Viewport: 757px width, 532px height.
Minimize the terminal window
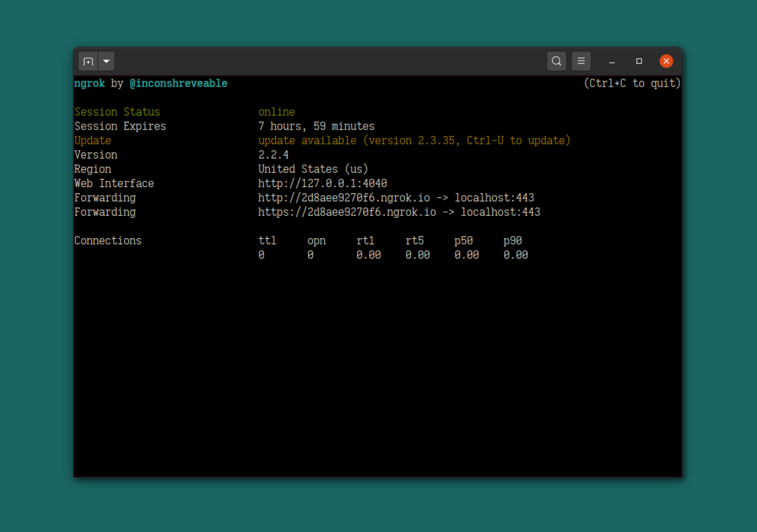pyautogui.click(x=612, y=61)
